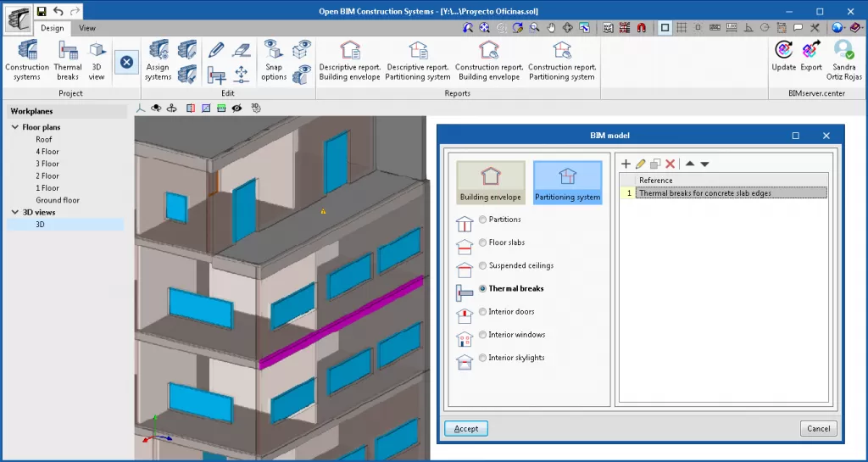Image resolution: width=868 pixels, height=462 pixels.
Task: Open the 3D view tool
Action: [97, 58]
